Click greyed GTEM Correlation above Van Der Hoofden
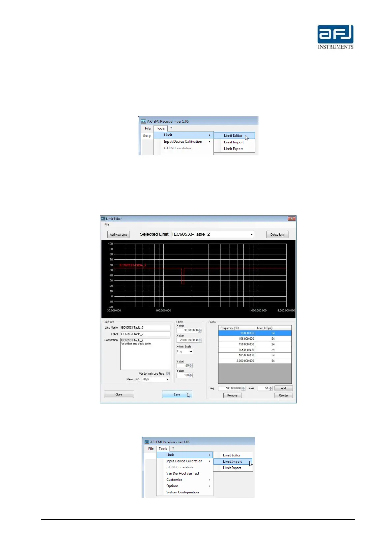 pyautogui.click(x=180, y=467)
